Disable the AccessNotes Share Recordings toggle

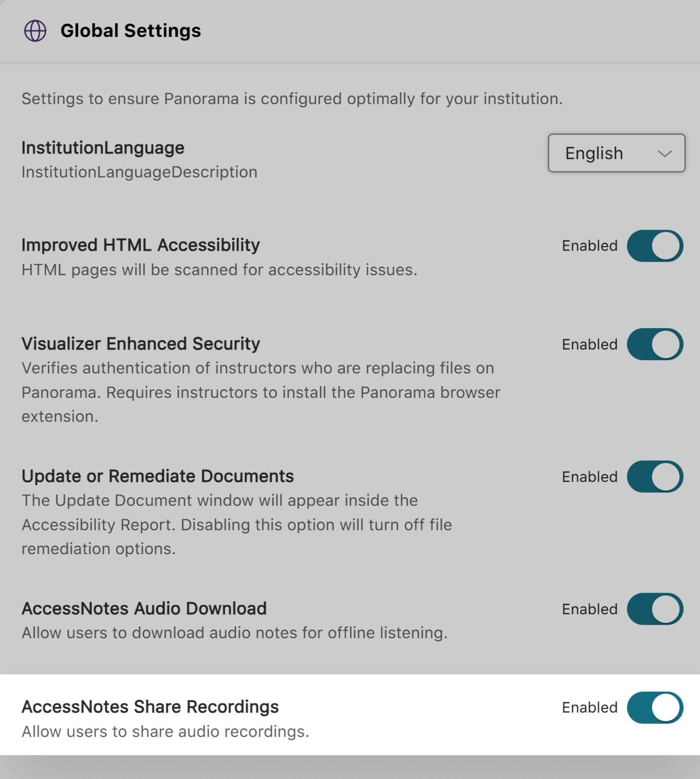655,708
